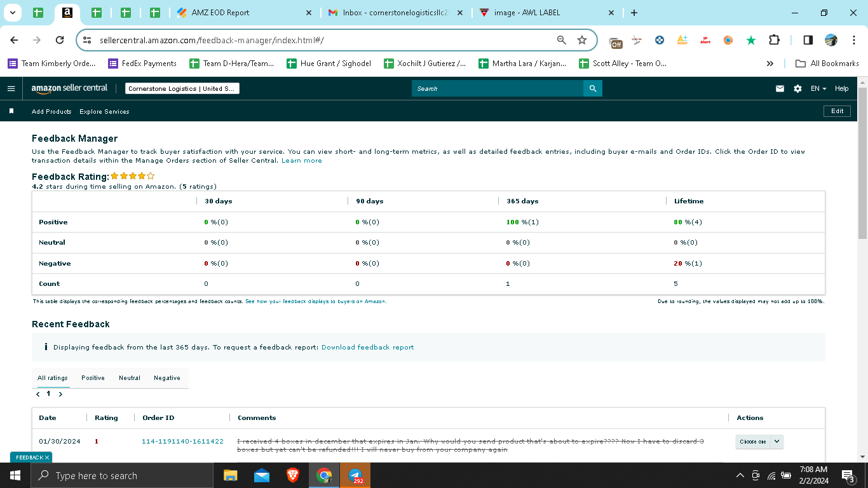Click Explore Services link
This screenshot has width=868, height=488.
click(x=104, y=112)
